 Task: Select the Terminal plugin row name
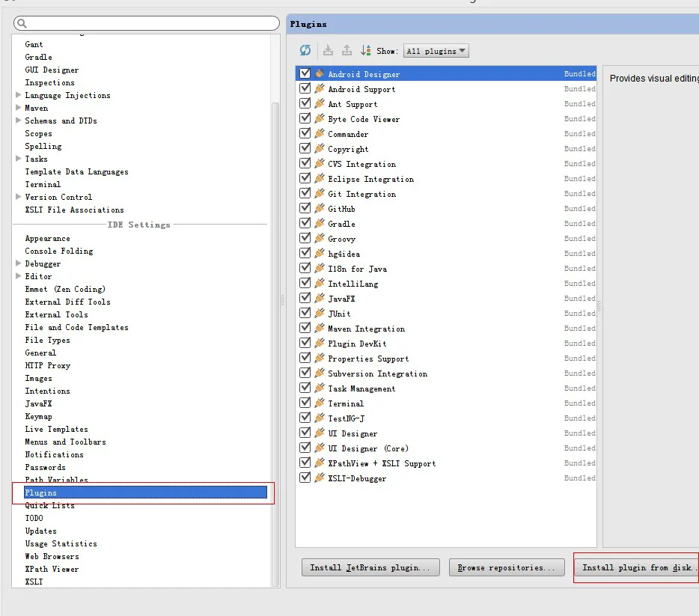click(x=346, y=404)
